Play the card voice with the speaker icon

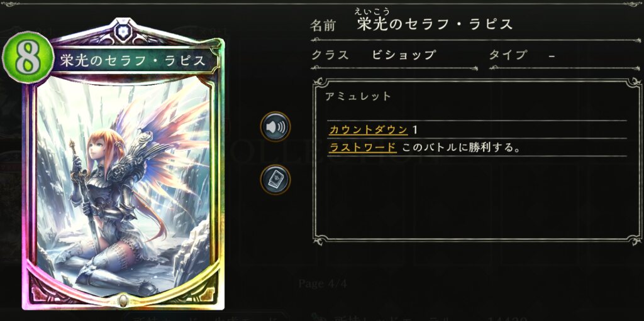click(x=275, y=127)
